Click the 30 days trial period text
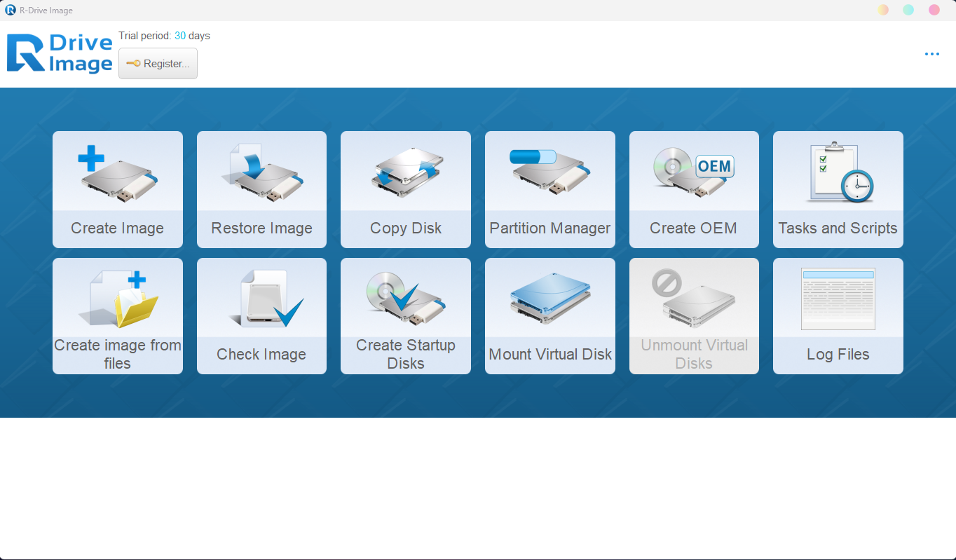This screenshot has height=560, width=956. point(192,36)
